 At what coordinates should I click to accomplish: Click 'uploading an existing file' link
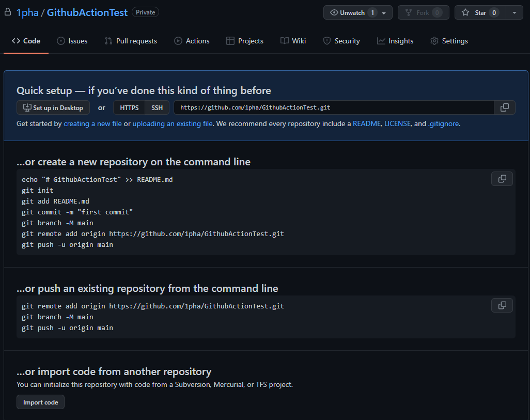click(x=173, y=124)
